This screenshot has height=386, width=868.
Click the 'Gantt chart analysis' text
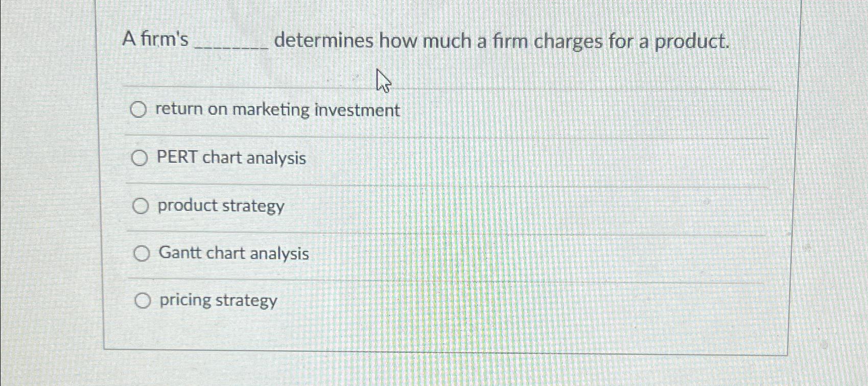(233, 253)
